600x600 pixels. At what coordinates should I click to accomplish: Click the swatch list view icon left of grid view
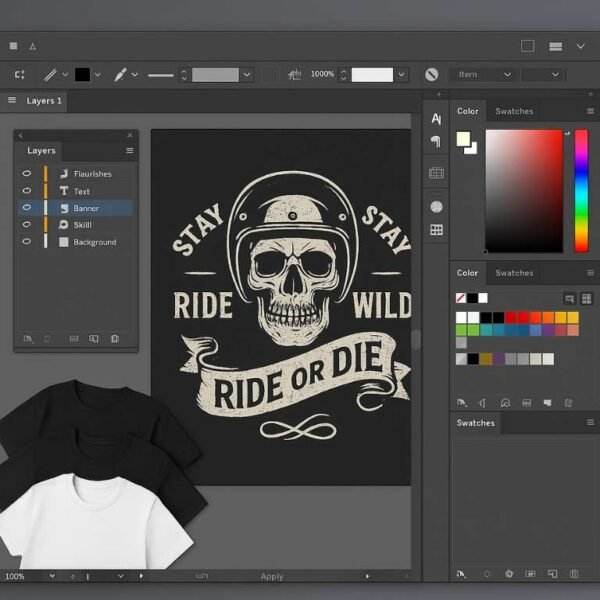[569, 298]
